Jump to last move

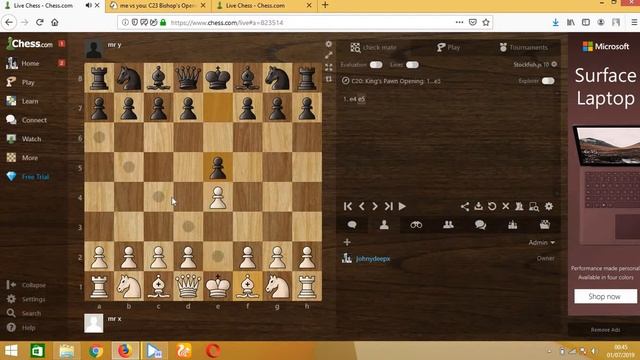[388, 207]
